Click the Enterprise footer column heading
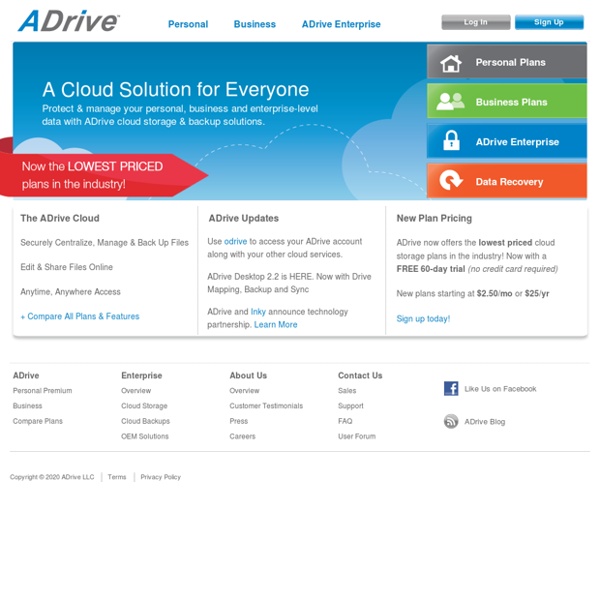The width and height of the screenshot is (600, 600). coord(142,375)
